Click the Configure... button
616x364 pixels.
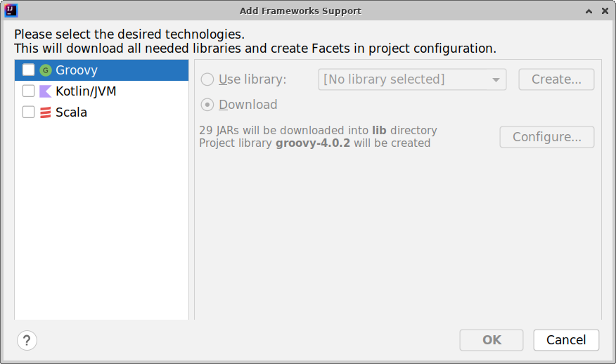pyautogui.click(x=546, y=137)
